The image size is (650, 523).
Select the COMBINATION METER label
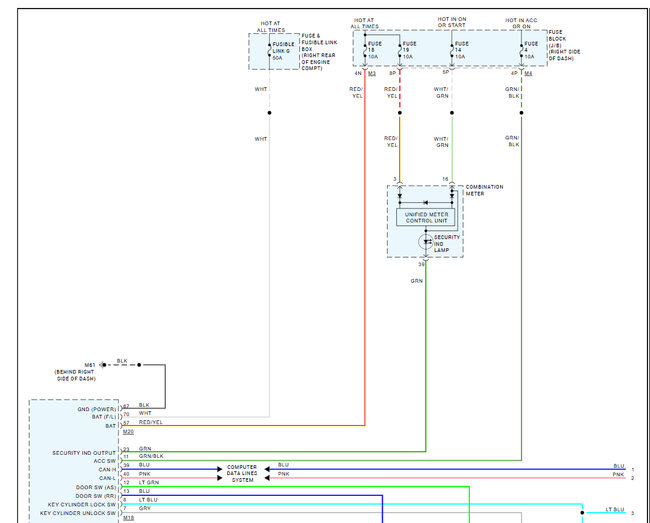484,190
